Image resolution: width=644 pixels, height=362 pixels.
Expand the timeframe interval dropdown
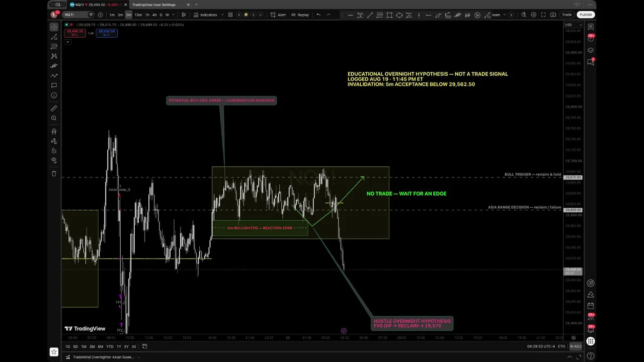[173, 15]
